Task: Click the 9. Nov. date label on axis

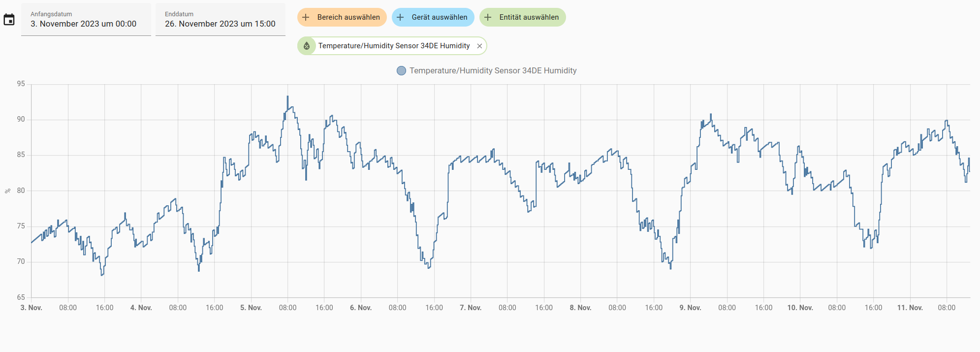Action: point(690,308)
